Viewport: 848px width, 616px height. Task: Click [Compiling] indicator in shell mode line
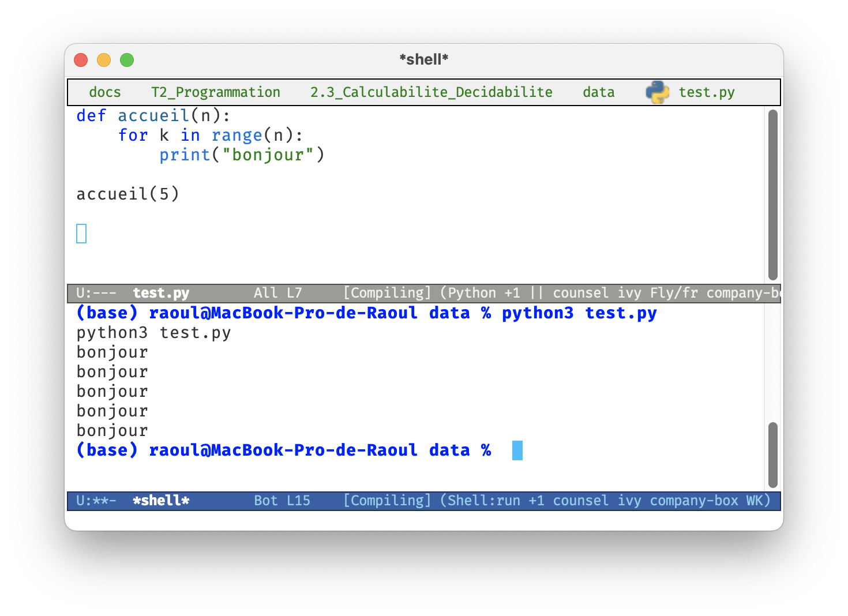[387, 501]
